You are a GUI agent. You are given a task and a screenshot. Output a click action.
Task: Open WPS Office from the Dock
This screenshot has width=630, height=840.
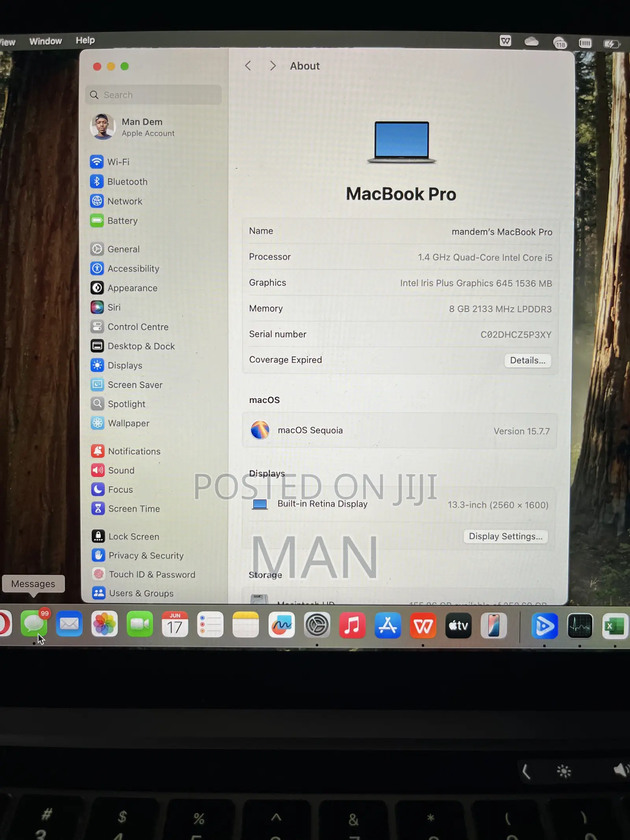pos(423,625)
